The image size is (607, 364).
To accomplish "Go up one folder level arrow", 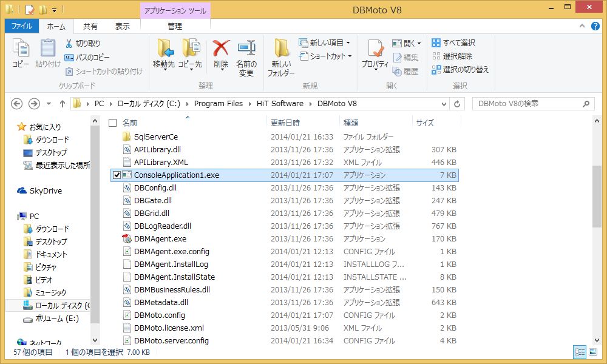I will pyautogui.click(x=63, y=104).
